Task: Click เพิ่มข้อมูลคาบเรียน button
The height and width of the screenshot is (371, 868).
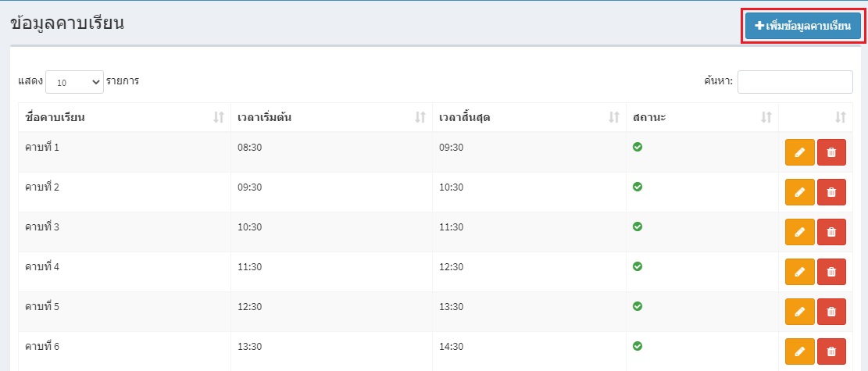Action: pyautogui.click(x=802, y=26)
